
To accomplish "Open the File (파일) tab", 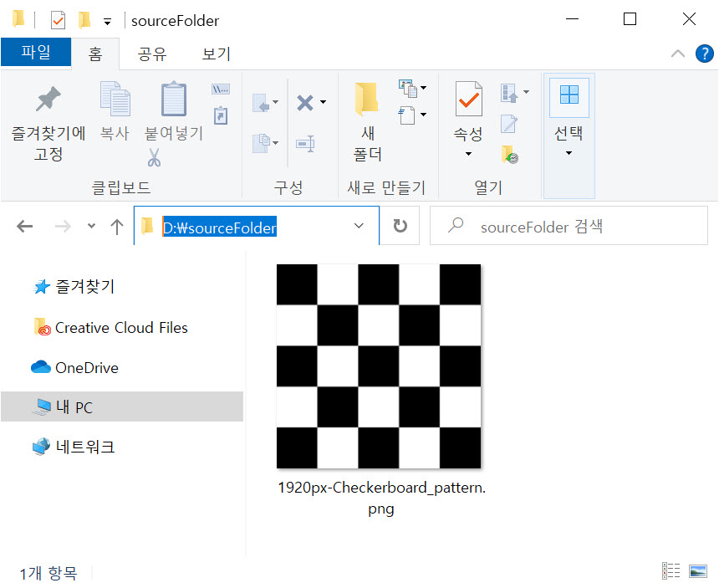I will click(36, 53).
